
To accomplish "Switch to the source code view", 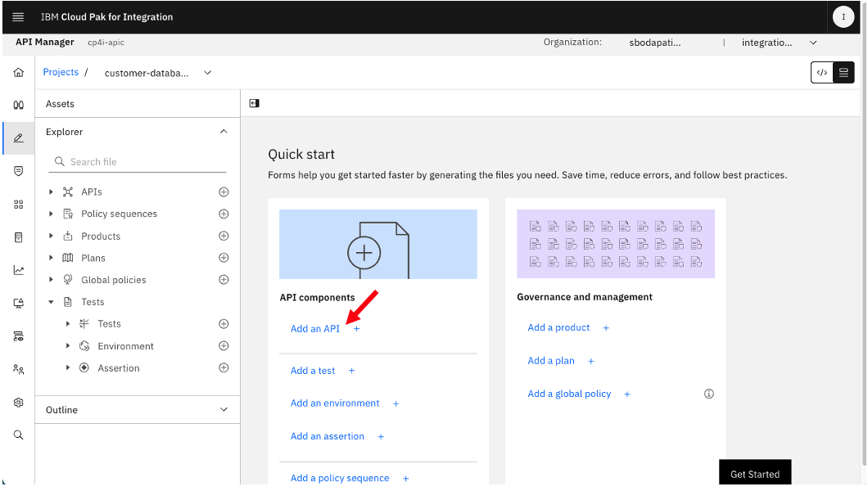I will pos(822,73).
